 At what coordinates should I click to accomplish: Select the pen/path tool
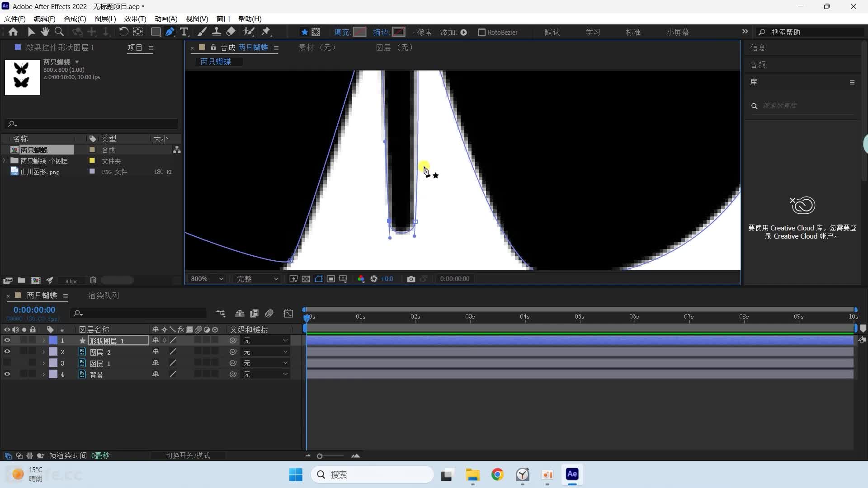coord(170,32)
